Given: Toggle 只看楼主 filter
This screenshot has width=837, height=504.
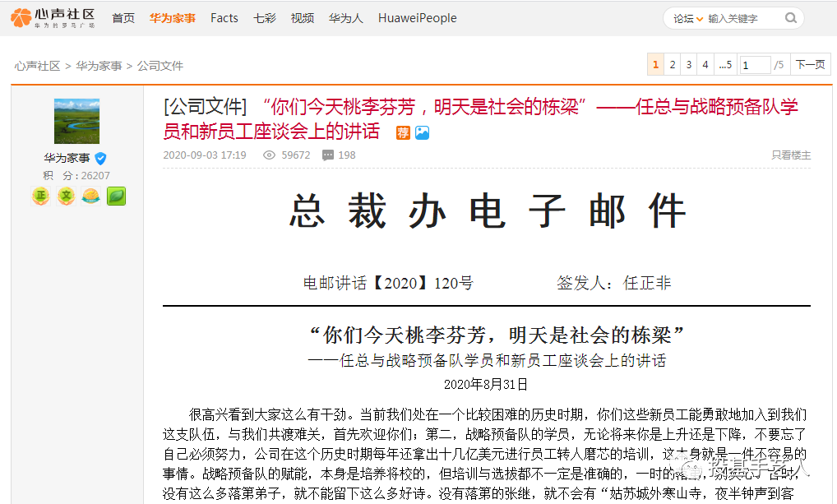Looking at the screenshot, I should (791, 155).
